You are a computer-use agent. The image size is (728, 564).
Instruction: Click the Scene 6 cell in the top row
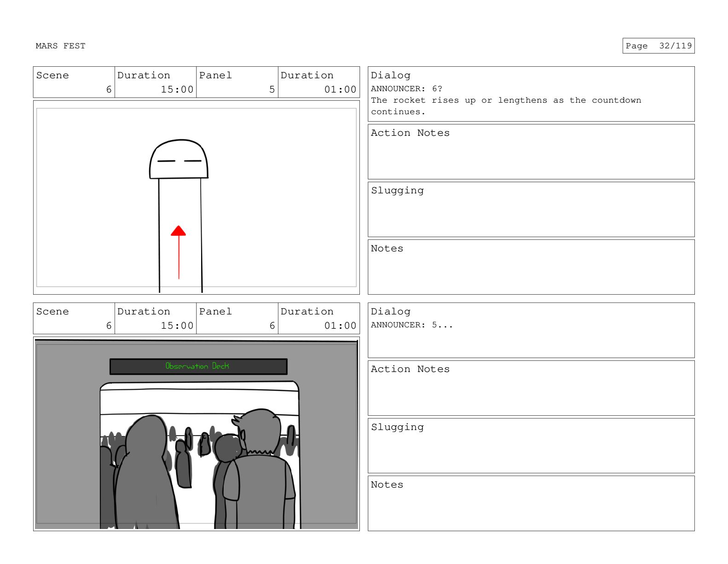pyautogui.click(x=74, y=82)
